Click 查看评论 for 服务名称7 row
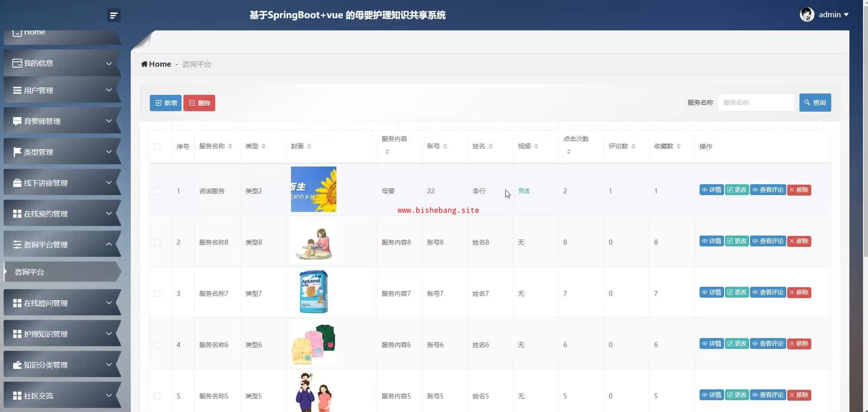868x412 pixels. pos(768,292)
